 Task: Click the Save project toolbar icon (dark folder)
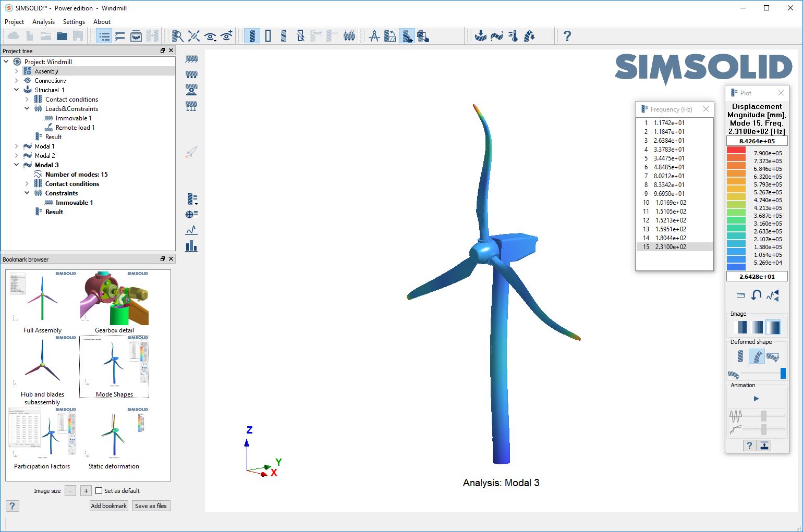pyautogui.click(x=62, y=36)
